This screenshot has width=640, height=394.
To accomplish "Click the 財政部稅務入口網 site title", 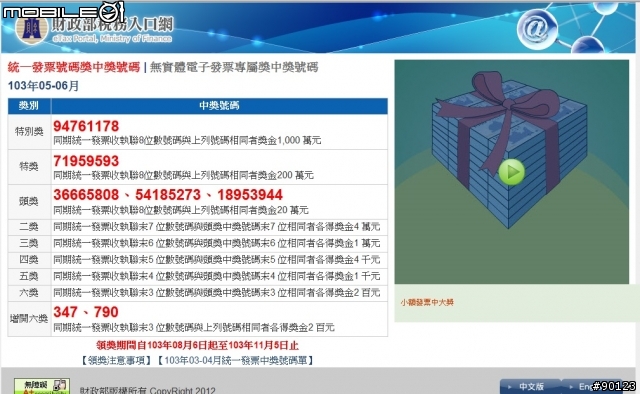I will (x=112, y=24).
